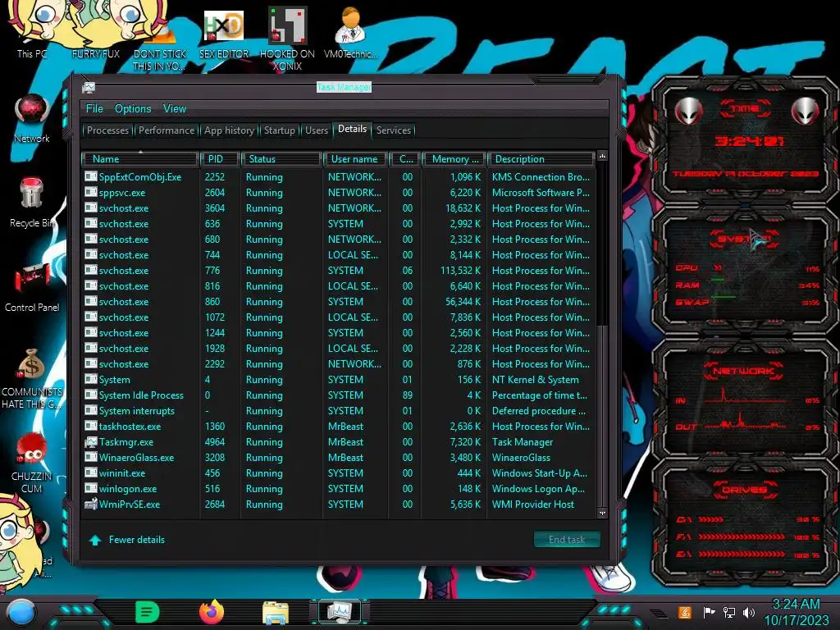This screenshot has height=630, width=840.
Task: Select the WinaeroGlass.exe process
Action: coord(337,458)
